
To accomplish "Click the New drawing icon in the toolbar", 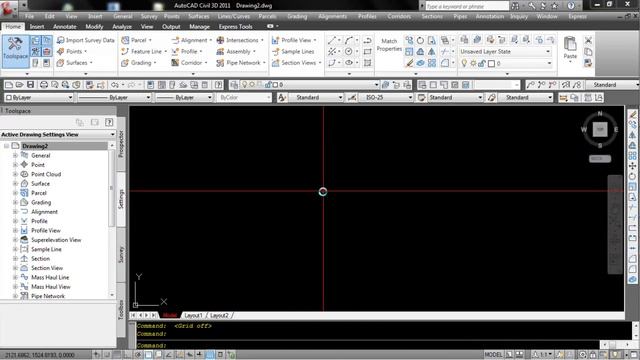I will pyautogui.click(x=9, y=84).
